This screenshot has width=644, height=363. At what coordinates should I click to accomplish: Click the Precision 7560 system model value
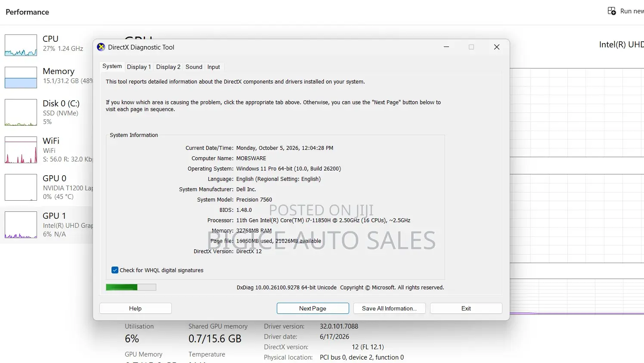254,200
